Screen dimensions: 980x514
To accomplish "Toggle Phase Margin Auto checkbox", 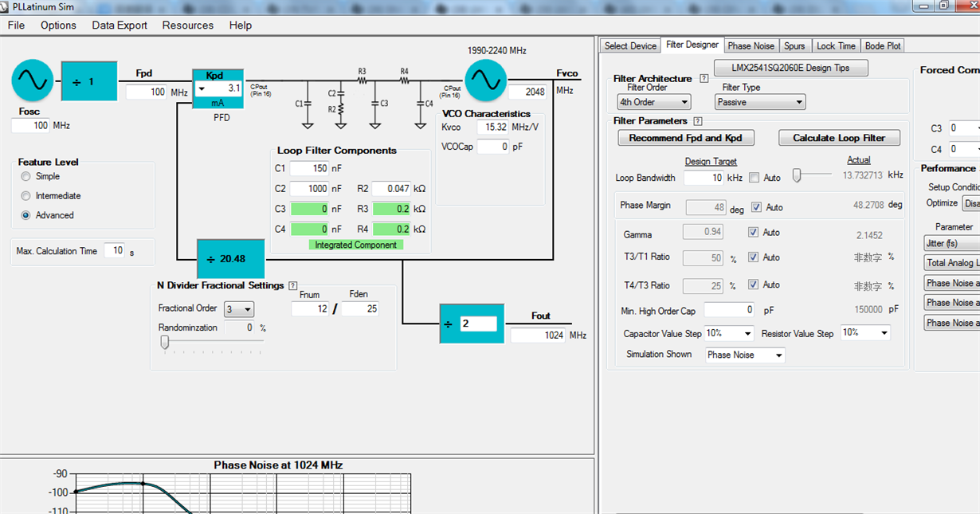I will 756,207.
